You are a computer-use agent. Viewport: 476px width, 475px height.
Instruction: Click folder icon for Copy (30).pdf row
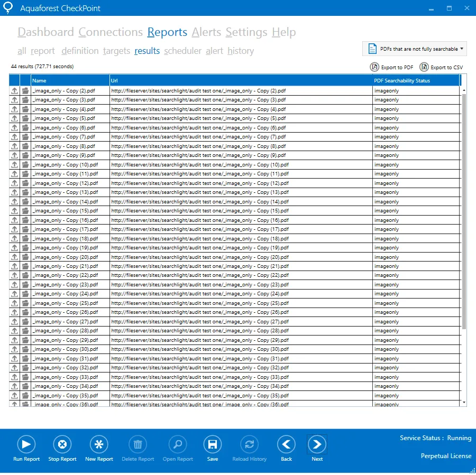click(25, 349)
